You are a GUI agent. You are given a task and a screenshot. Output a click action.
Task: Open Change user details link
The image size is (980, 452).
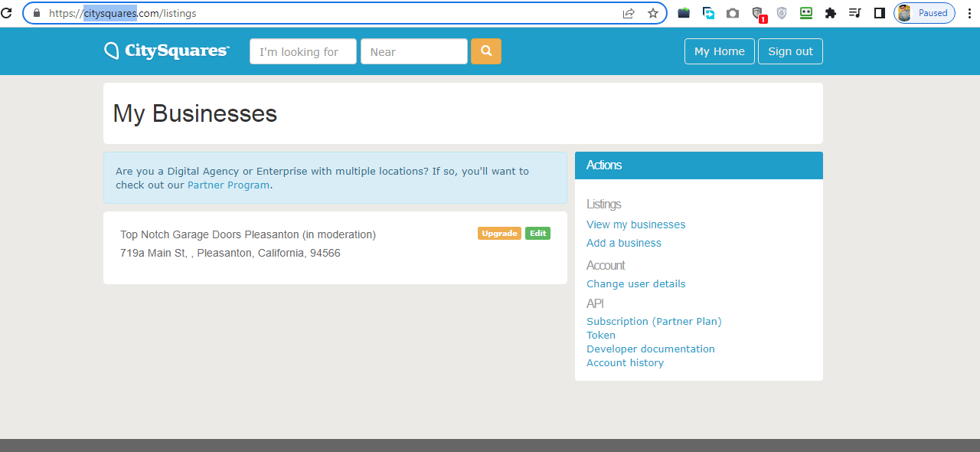636,283
